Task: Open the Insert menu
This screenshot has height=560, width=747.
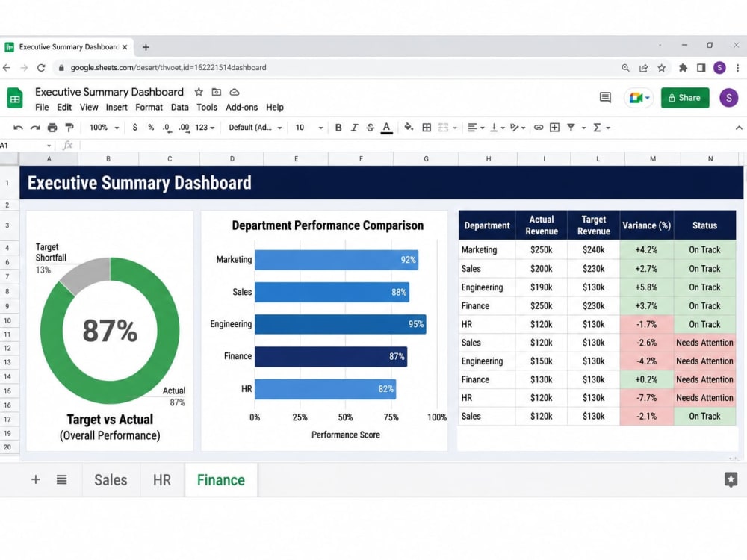Action: 117,107
